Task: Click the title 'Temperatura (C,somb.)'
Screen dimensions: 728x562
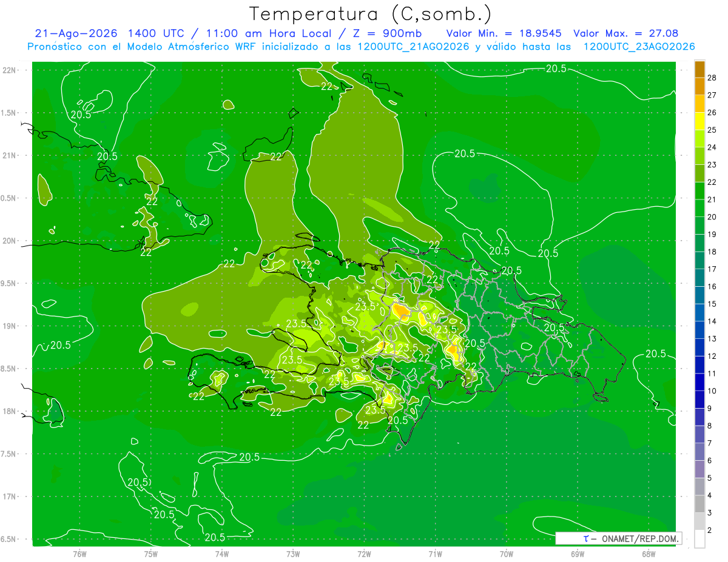Action: click(370, 14)
